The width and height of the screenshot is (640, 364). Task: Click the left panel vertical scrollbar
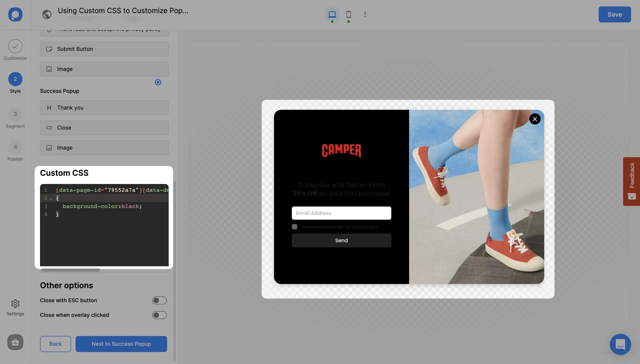175,271
